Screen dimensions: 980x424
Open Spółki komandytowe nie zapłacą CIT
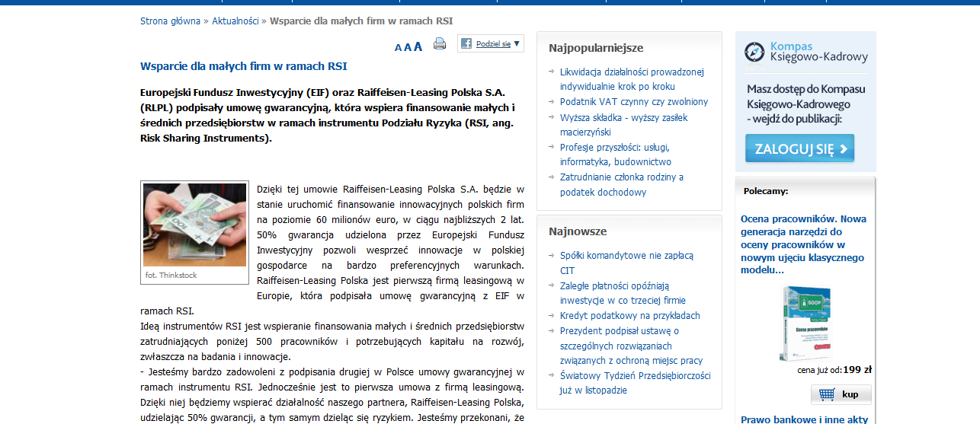point(626,263)
